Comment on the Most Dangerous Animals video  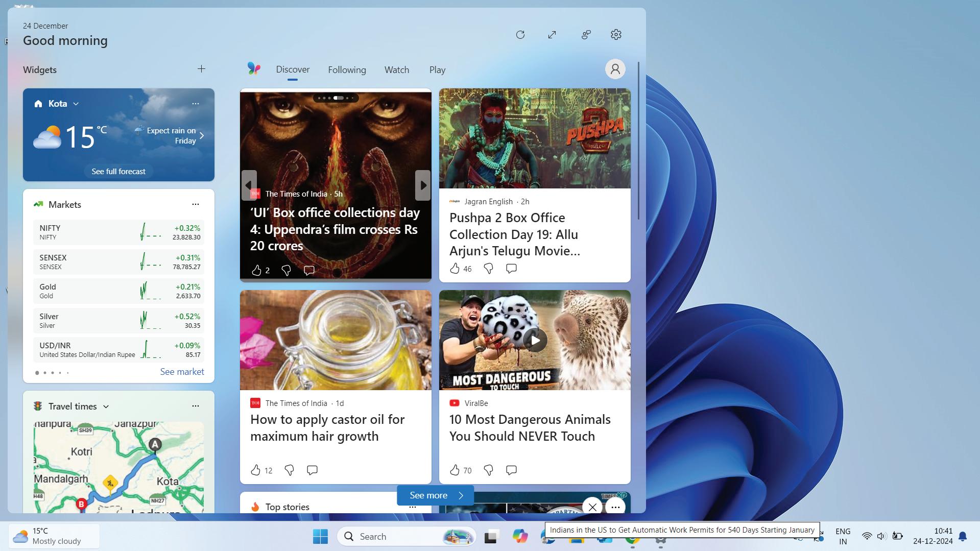[511, 470]
